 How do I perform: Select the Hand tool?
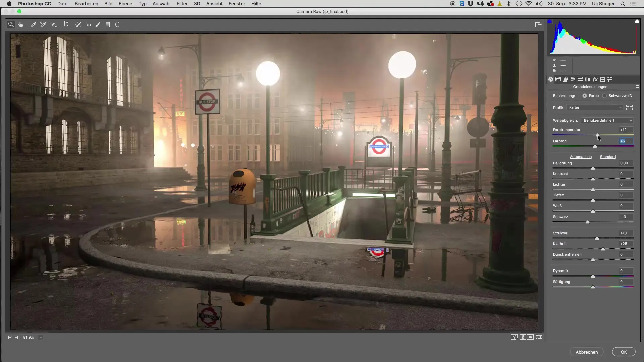click(21, 24)
